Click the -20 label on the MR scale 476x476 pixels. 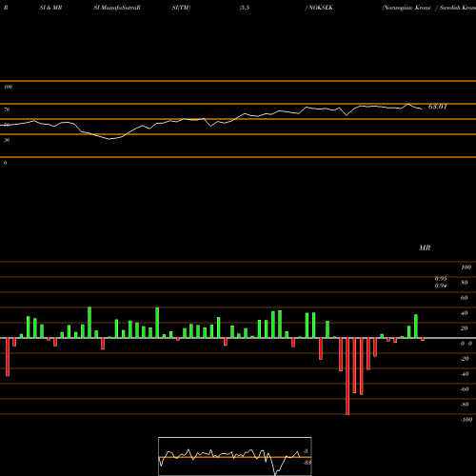click(465, 359)
